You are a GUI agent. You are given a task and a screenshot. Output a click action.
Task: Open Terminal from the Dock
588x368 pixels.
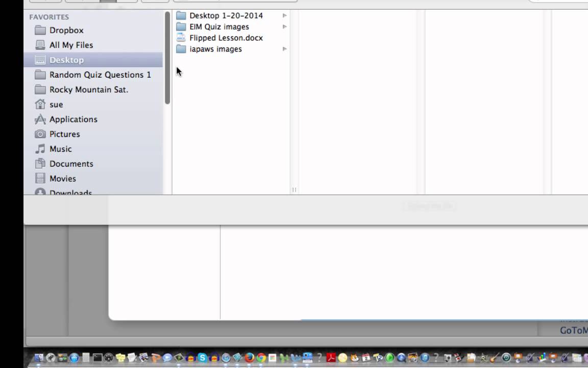[97, 357]
